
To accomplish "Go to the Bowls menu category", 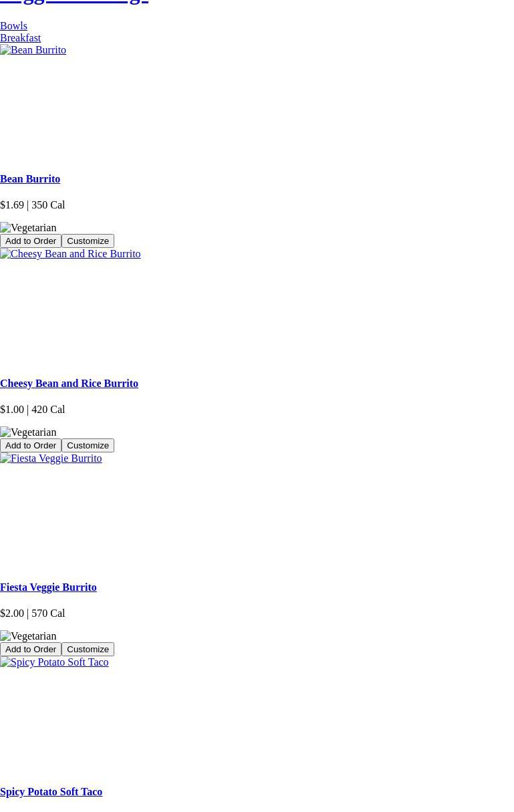I will pos(13,26).
